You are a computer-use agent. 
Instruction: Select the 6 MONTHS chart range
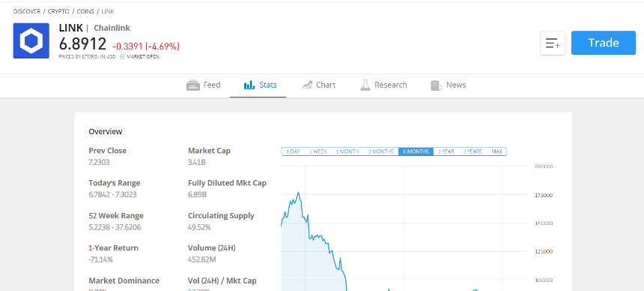pos(416,151)
